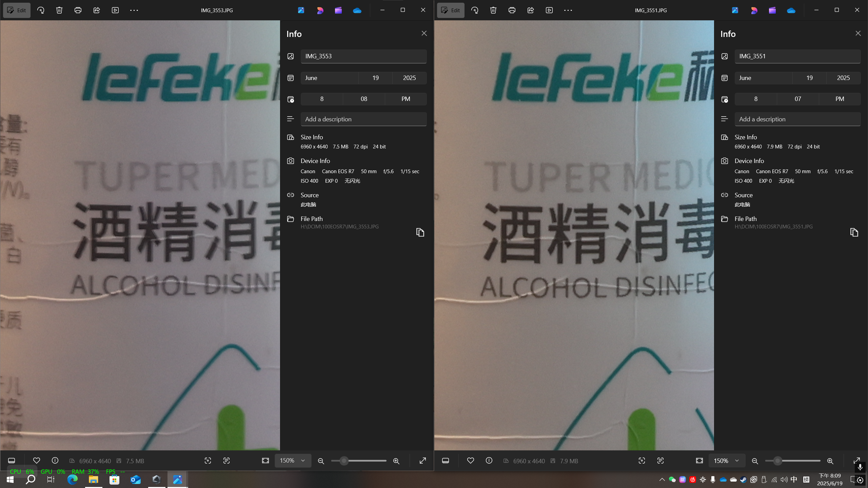The height and width of the screenshot is (488, 868).
Task: Edit the IMG_3551 file name field
Action: point(797,56)
